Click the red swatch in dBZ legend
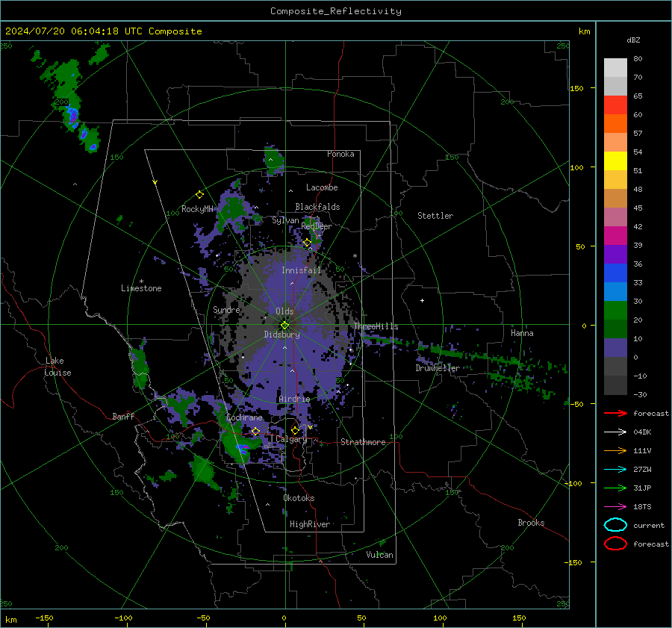The image size is (672, 628). [x=615, y=105]
